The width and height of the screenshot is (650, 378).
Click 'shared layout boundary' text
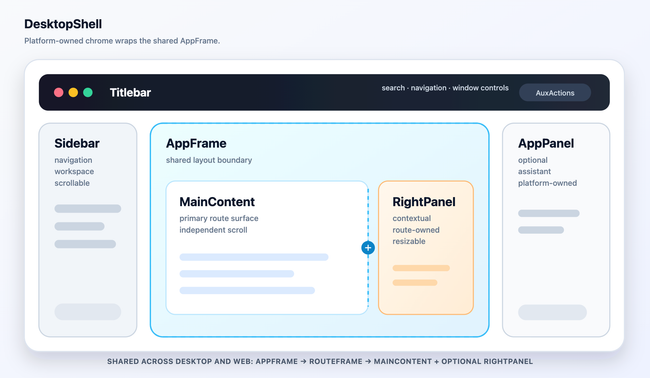tap(209, 160)
